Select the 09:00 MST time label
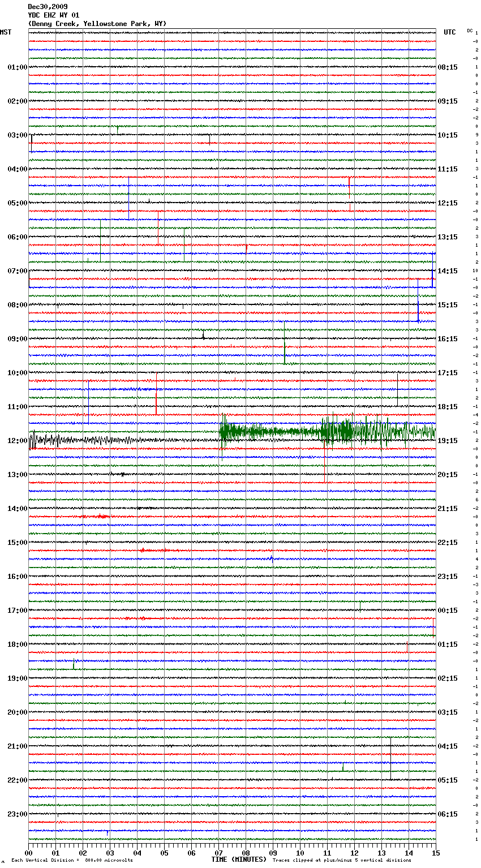The width and height of the screenshot is (481, 868). (x=18, y=339)
